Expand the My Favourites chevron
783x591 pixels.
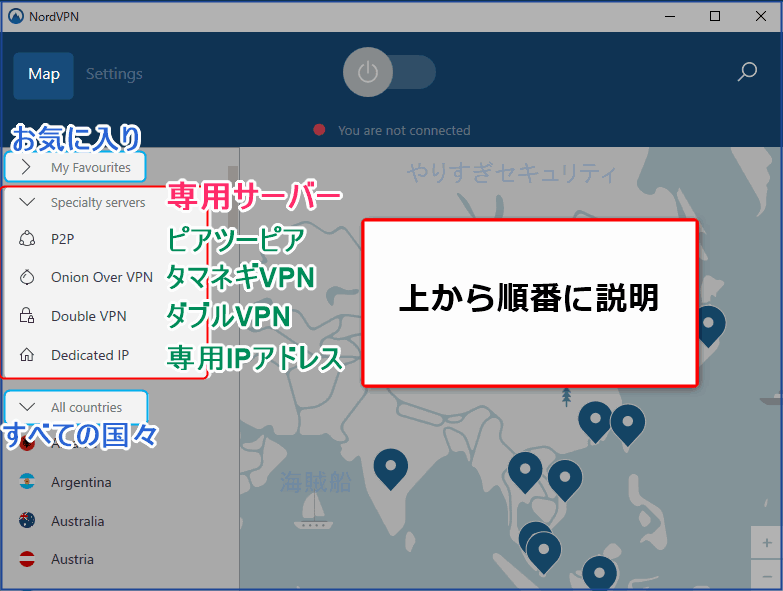coord(26,167)
